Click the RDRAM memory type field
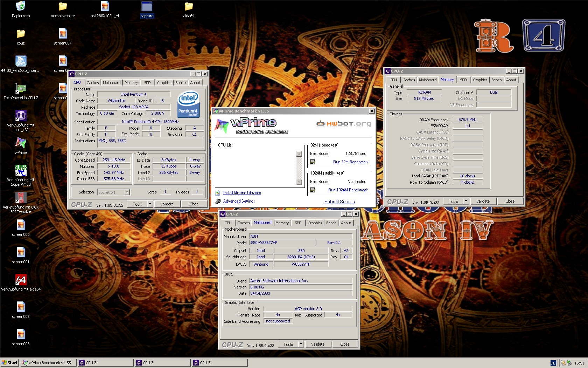Screen dimensions: 588x368 [x=424, y=92]
